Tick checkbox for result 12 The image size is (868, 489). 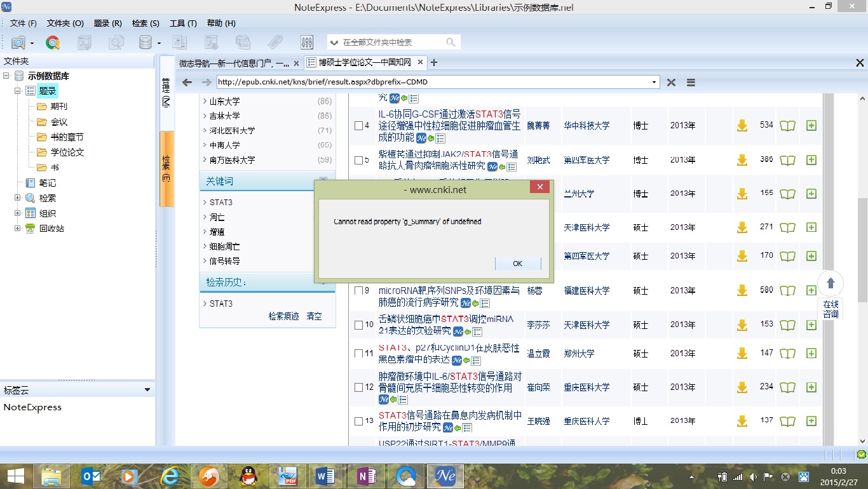point(358,387)
